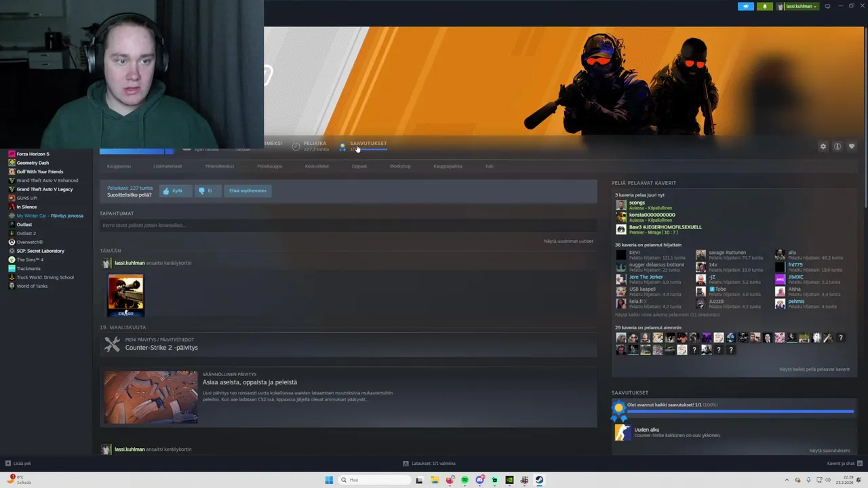The width and height of the screenshot is (868, 488).
Task: Add game to favorites with heart icon
Action: point(852,146)
